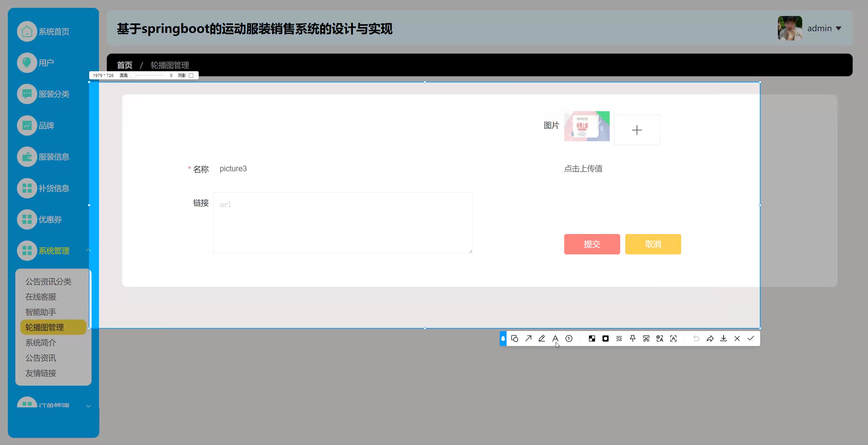Screen dimensions: 868x445
Task: Click the translate text icon
Action: pyautogui.click(x=660, y=338)
